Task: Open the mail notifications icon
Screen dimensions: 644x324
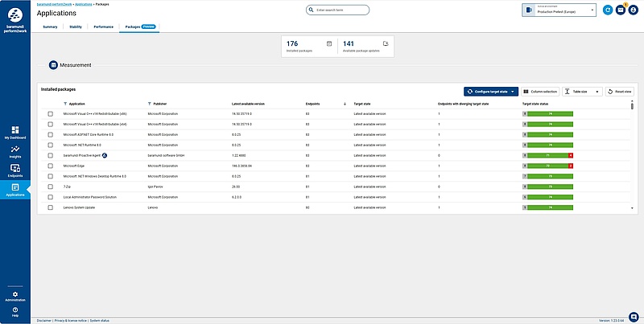Action: [620, 10]
